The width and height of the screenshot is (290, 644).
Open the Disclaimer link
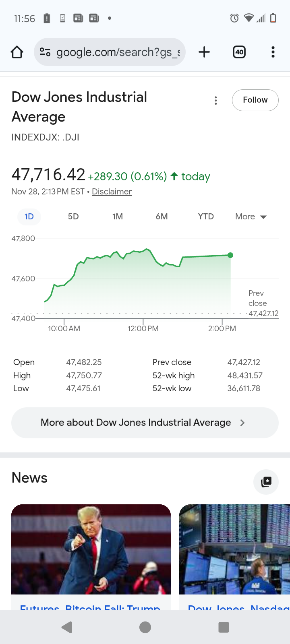[112, 192]
